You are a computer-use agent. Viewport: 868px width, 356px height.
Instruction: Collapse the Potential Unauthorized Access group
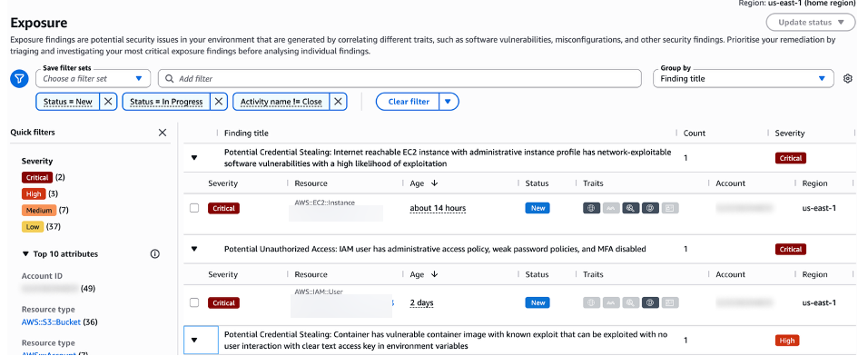[x=194, y=249]
